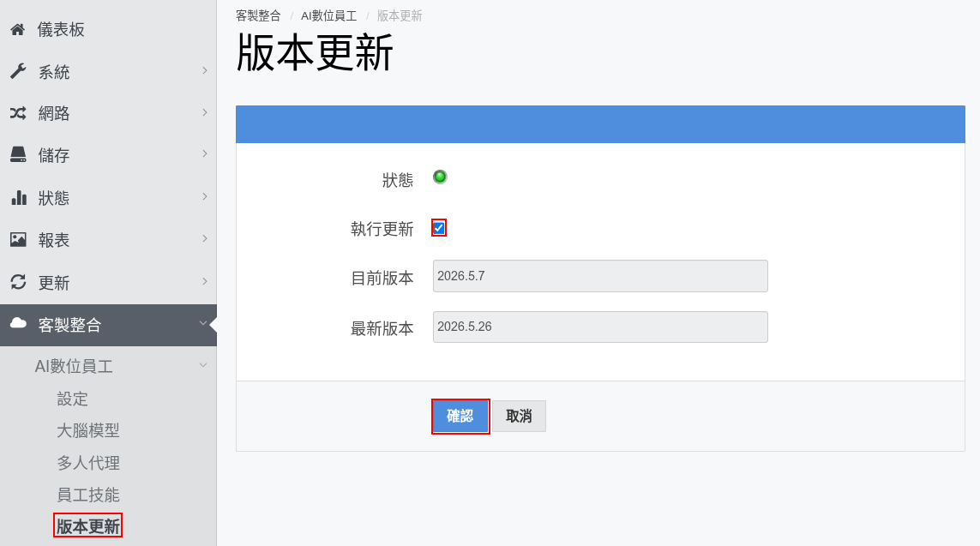Expand the 儲存 menu chevron
Screen dimensions: 980x546
pos(204,153)
